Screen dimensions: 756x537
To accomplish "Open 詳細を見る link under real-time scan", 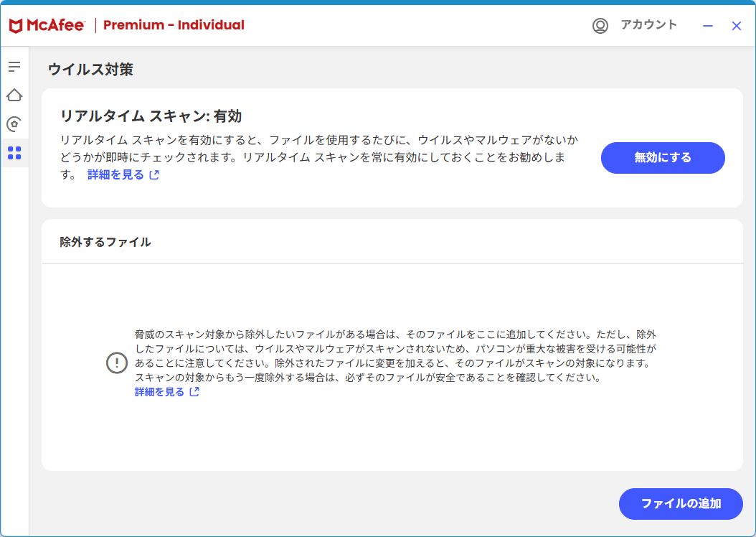I will pyautogui.click(x=123, y=174).
